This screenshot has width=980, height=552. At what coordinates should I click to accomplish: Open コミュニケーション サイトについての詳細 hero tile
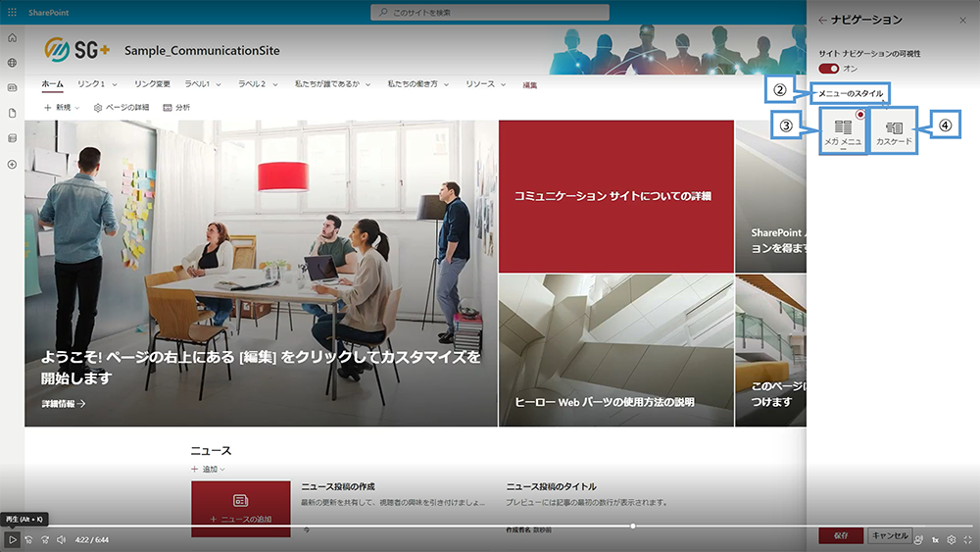point(616,196)
